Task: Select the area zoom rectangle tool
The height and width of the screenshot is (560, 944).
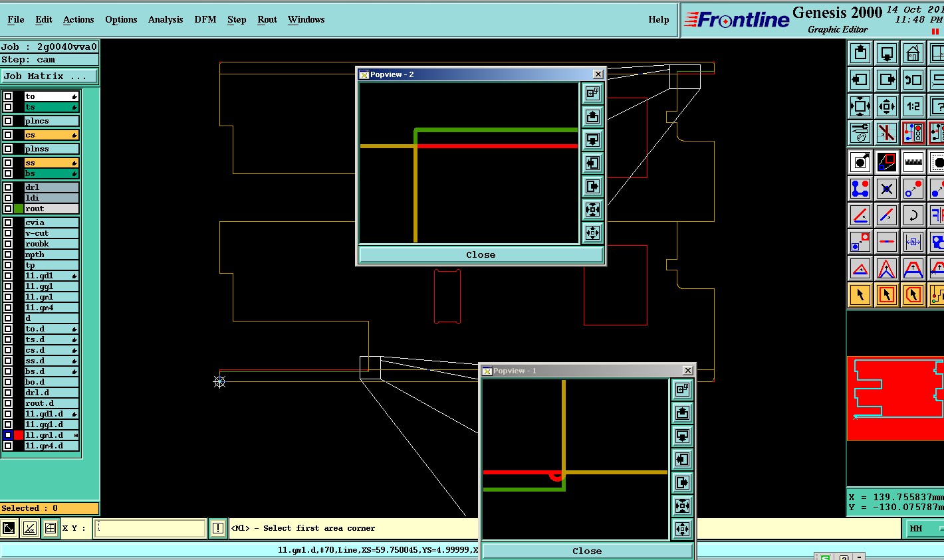Action: (x=887, y=162)
